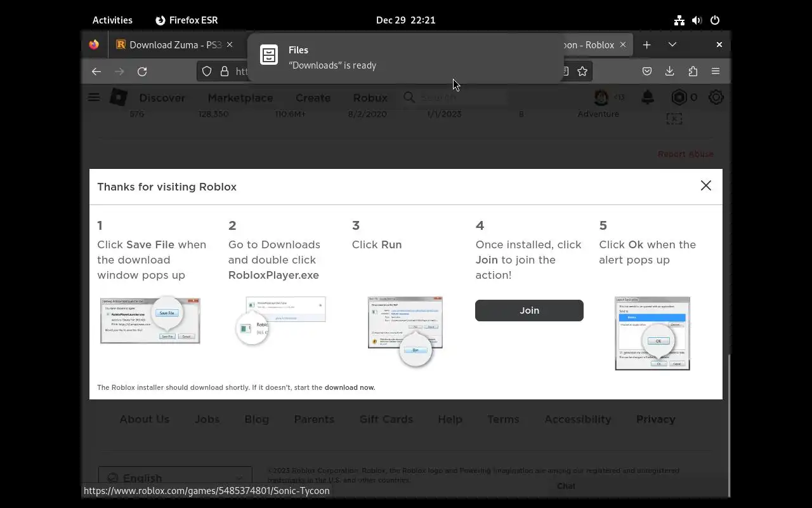812x508 pixels.
Task: Click the page vertical scrollbar
Action: [x=729, y=425]
